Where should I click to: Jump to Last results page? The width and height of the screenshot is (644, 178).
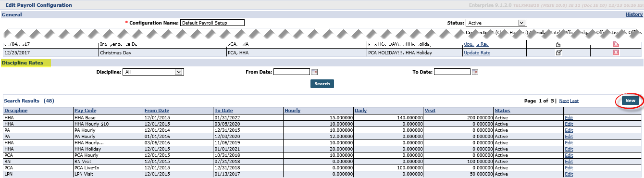click(574, 101)
